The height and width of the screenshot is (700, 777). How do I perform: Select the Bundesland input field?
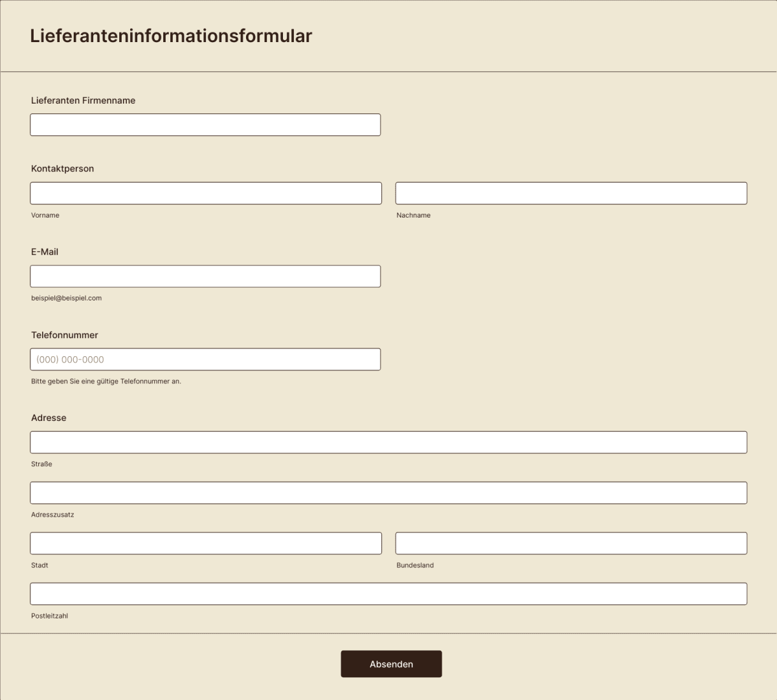coord(571,543)
